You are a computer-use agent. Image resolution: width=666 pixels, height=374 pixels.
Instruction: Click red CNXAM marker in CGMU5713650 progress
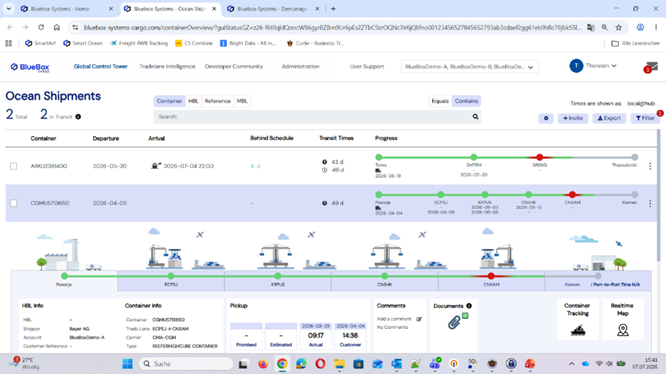coord(572,194)
